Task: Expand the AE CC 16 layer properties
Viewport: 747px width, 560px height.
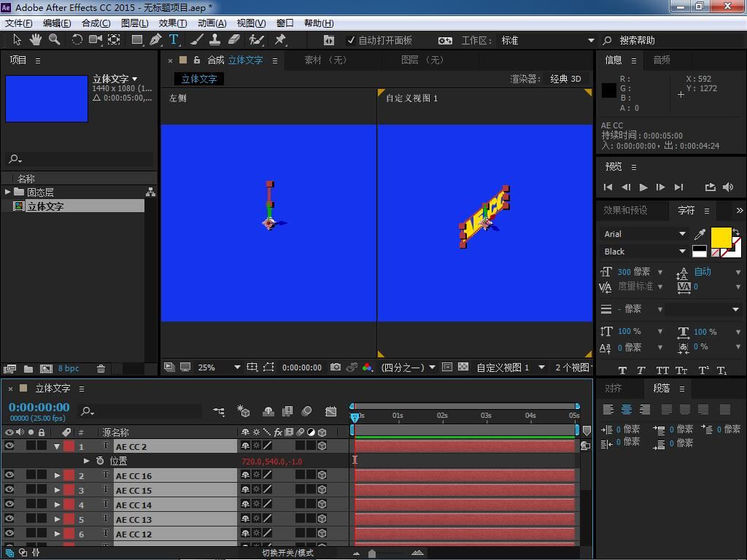Action: click(57, 475)
